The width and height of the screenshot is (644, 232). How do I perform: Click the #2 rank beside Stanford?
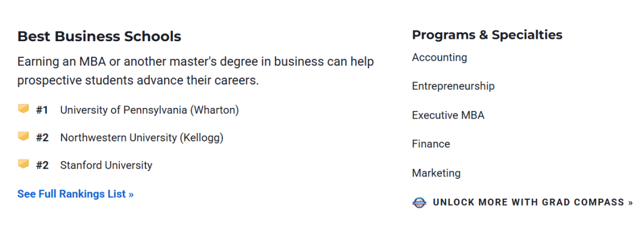click(x=42, y=165)
